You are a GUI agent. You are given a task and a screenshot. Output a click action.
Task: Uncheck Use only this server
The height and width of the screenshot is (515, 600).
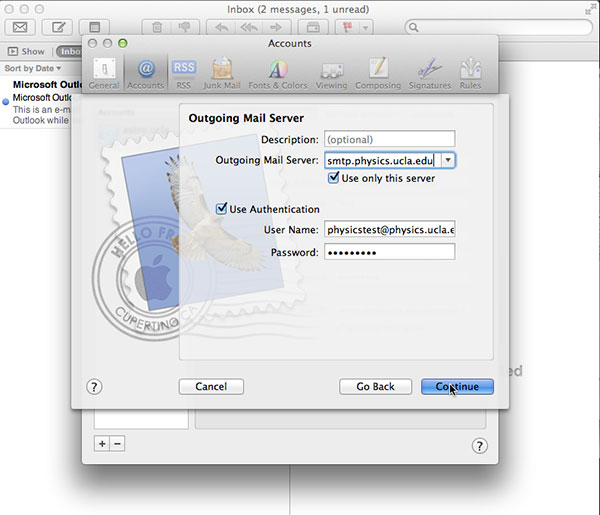click(334, 178)
